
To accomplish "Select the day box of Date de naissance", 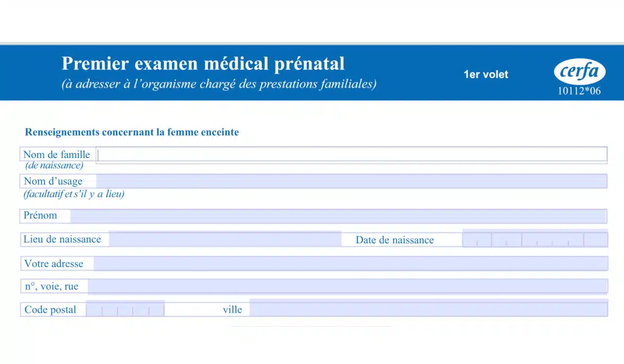I will pyautogui.click(x=477, y=240).
